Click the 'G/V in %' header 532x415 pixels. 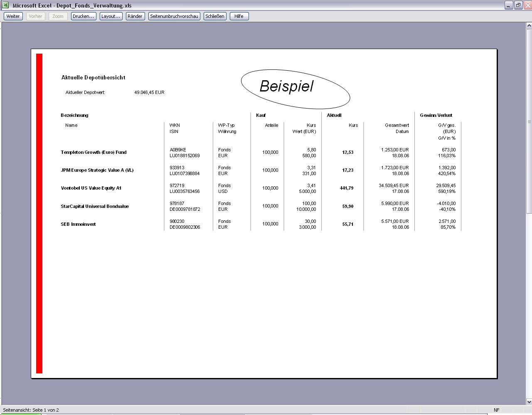click(x=447, y=138)
